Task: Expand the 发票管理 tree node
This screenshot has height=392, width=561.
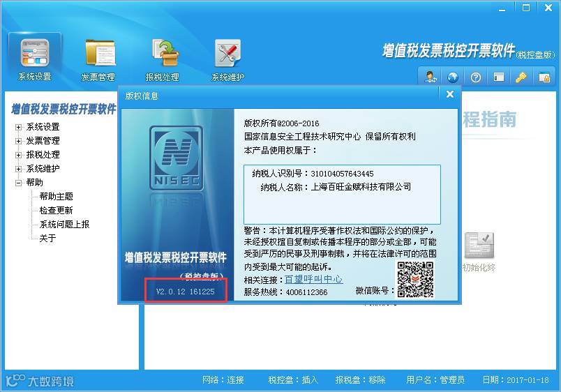Action: (x=18, y=141)
